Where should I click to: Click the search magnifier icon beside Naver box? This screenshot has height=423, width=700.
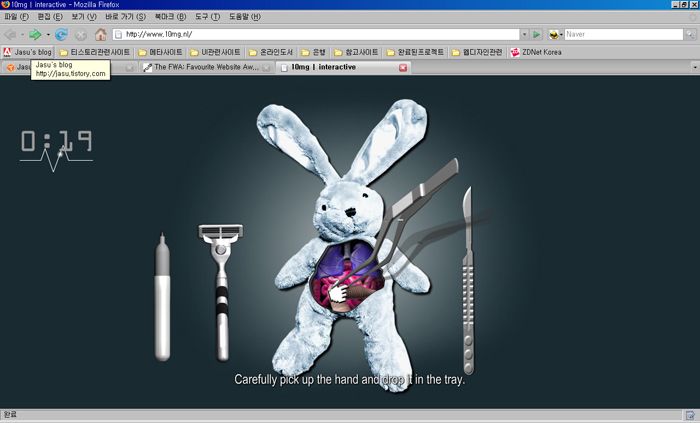[x=691, y=34]
